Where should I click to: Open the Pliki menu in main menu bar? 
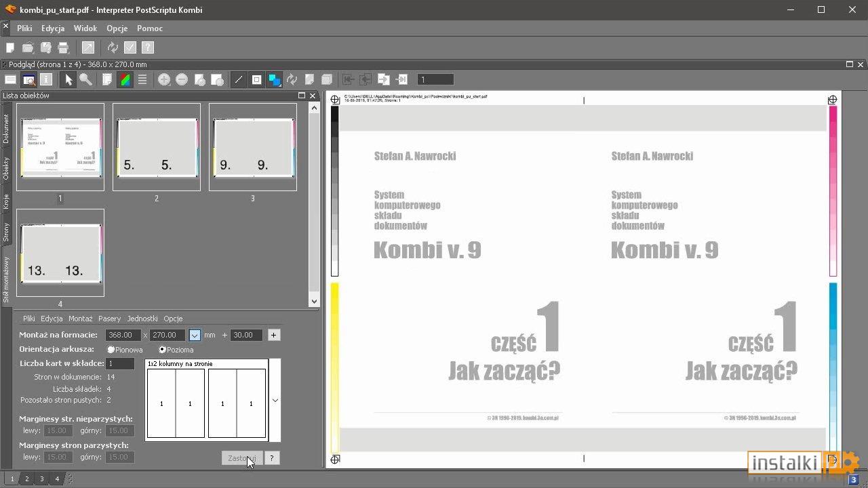point(24,28)
